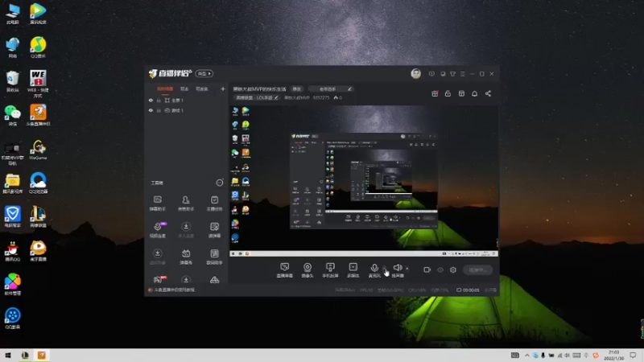Click the live preview canvas
Viewport: 644px width, 362px height.
pos(364,181)
